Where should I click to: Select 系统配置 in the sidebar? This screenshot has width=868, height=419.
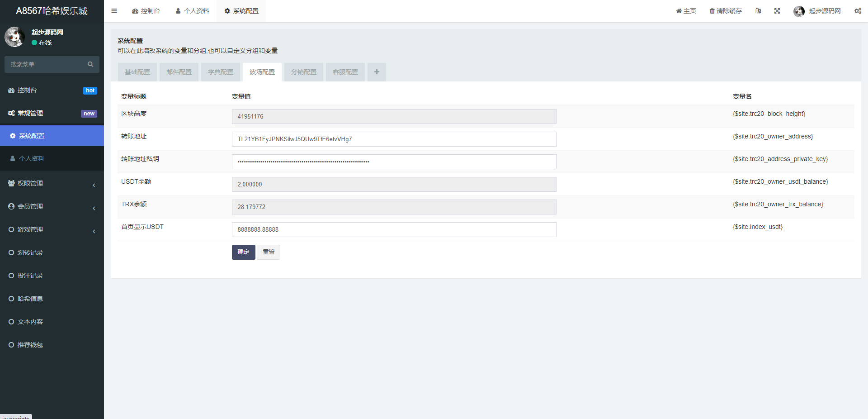(x=52, y=136)
